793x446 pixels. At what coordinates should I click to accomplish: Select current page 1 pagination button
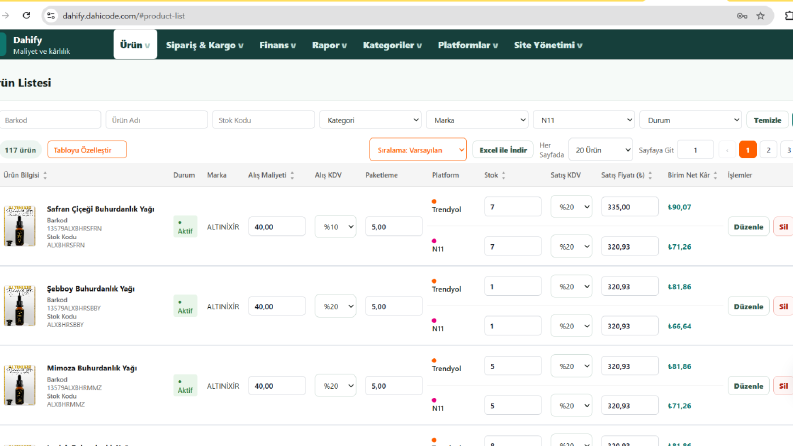(x=747, y=150)
